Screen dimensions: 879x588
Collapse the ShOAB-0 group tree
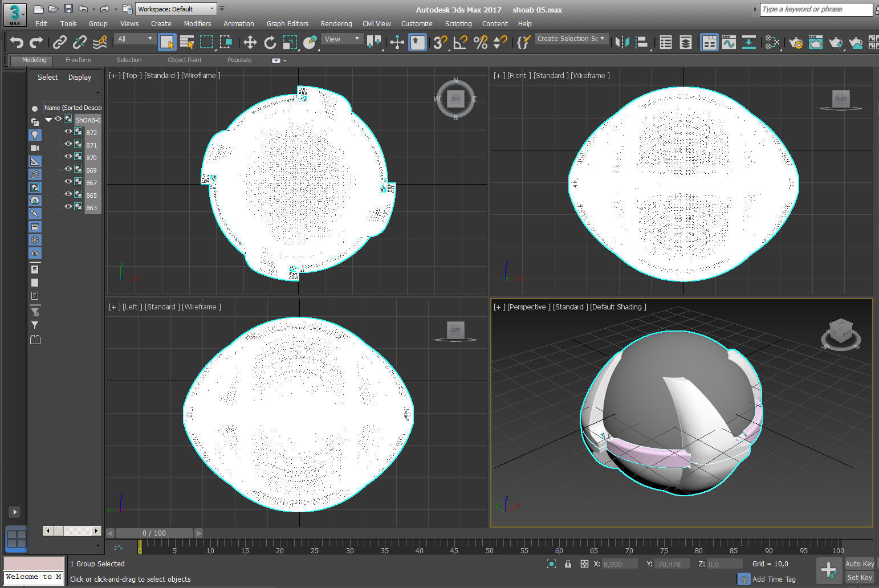pos(48,120)
